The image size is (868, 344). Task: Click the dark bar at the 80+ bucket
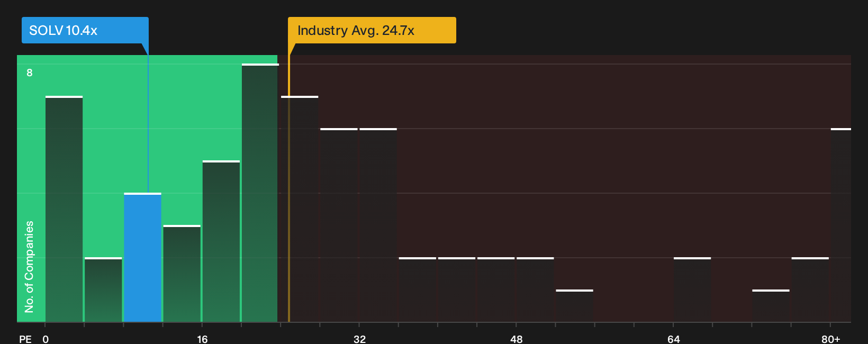(x=841, y=225)
